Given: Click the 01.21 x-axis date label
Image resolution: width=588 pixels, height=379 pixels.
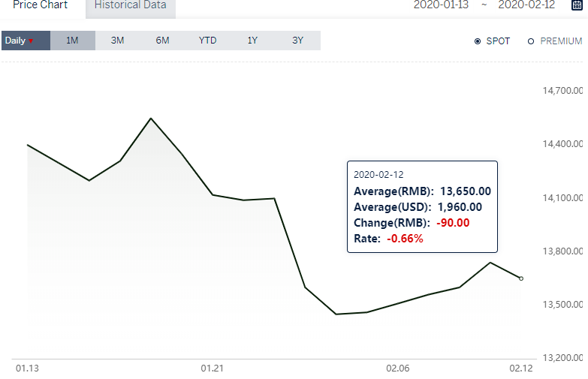Looking at the screenshot, I should coord(213,368).
